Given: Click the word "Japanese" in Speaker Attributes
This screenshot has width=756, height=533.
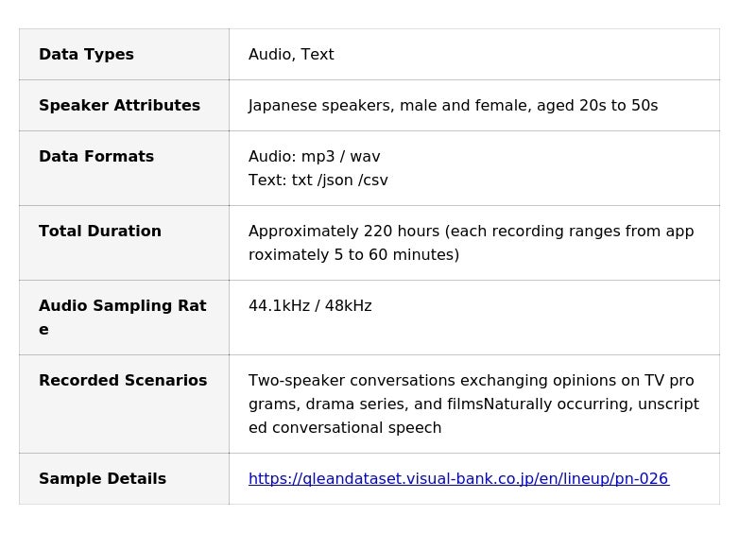Looking at the screenshot, I should 283,106.
